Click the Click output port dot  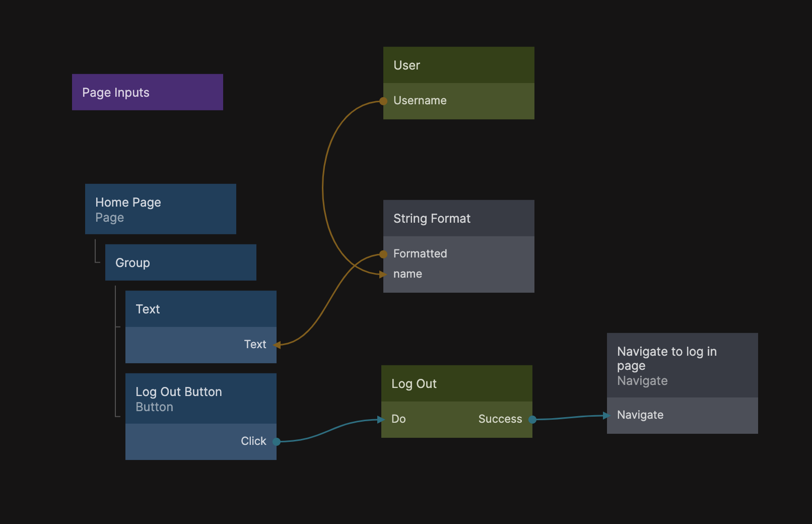pos(277,442)
